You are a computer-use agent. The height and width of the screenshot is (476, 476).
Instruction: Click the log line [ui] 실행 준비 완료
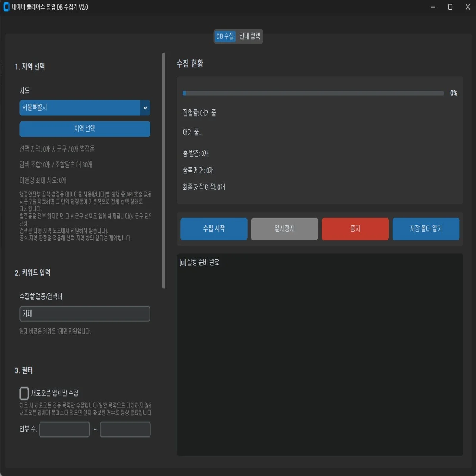200,262
